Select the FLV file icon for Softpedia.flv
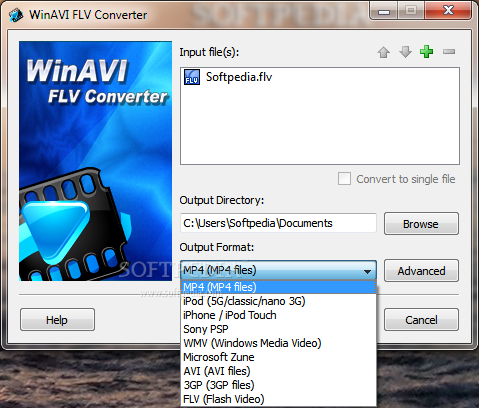This screenshot has height=408, width=479. pyautogui.click(x=192, y=77)
